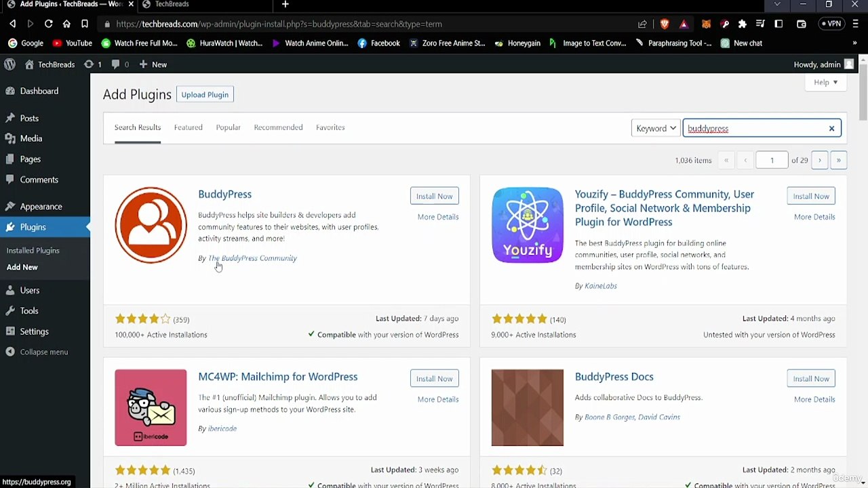Open the New chat bookmark
Viewport: 868px width, 488px height.
(741, 43)
